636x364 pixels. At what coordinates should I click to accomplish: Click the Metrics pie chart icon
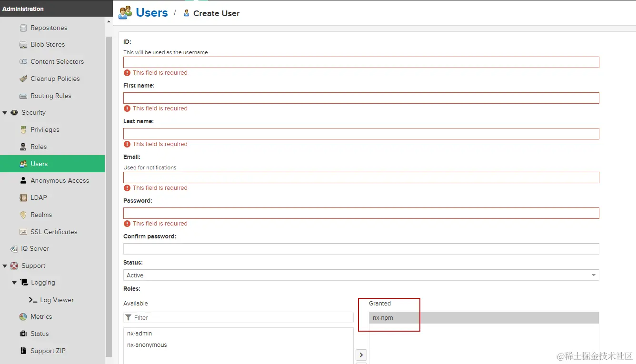[23, 317]
